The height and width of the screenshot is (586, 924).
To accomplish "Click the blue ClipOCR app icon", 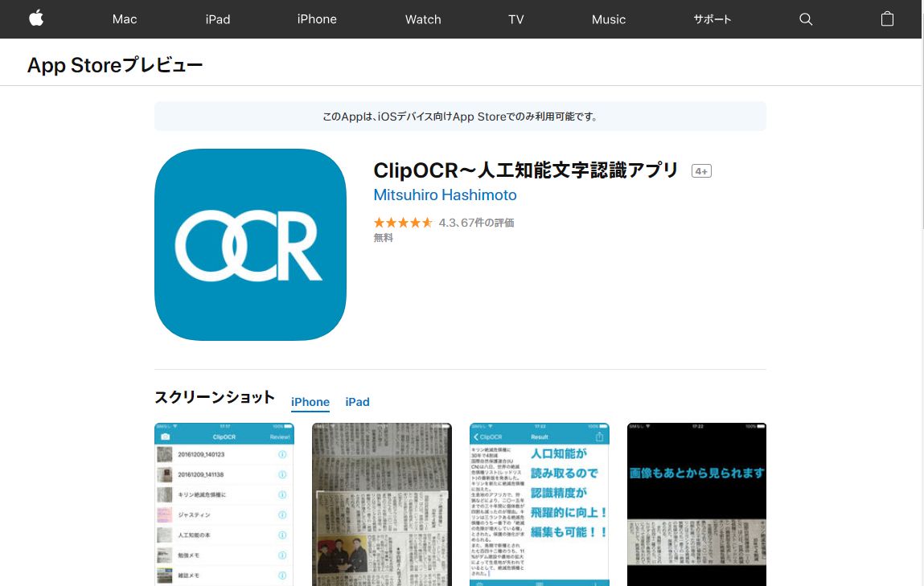I will click(x=250, y=244).
